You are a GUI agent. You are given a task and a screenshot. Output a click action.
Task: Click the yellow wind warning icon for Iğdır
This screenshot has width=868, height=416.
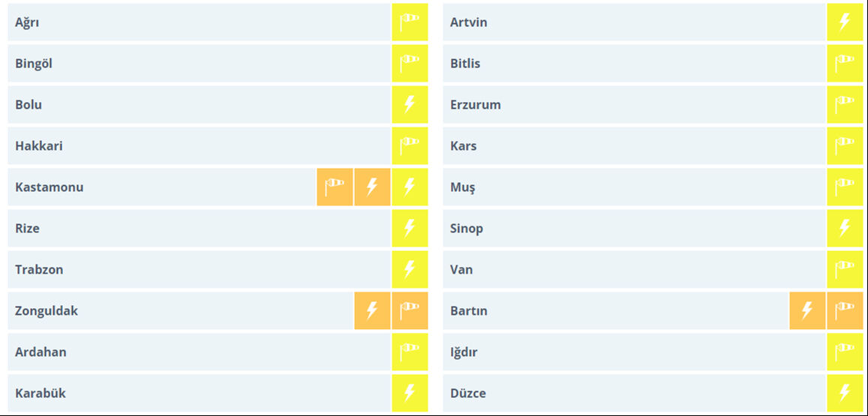click(x=845, y=352)
